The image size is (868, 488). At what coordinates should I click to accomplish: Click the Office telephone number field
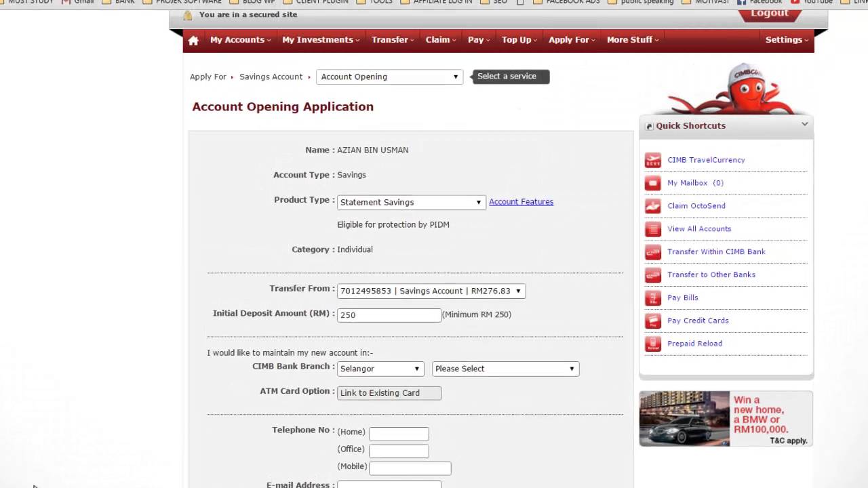pos(399,451)
